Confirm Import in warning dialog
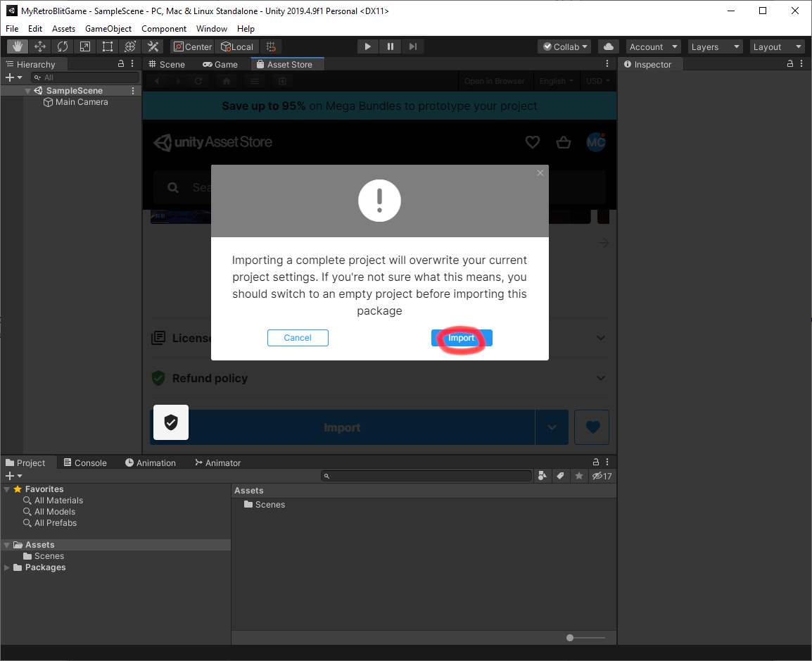 [x=462, y=338]
